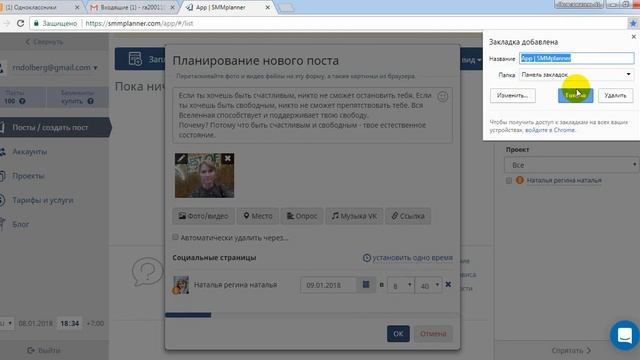Image resolution: width=640 pixels, height=360 pixels.
Task: Open the minutes dropdown showing 40
Action: (429, 286)
